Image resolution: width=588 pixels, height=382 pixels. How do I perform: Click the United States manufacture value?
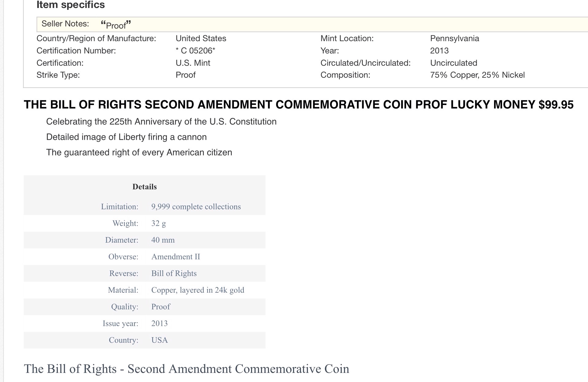(x=201, y=38)
